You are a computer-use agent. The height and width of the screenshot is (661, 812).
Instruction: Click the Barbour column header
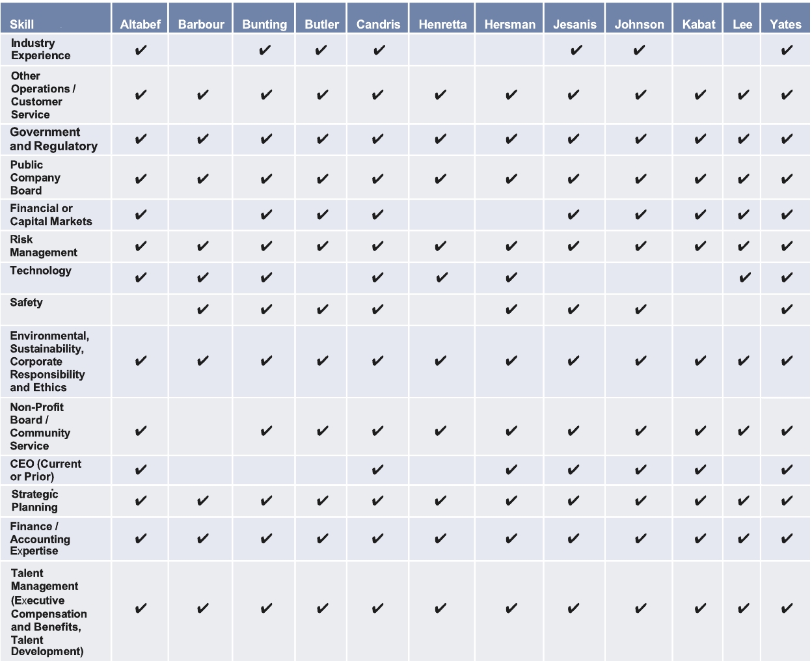pyautogui.click(x=201, y=24)
